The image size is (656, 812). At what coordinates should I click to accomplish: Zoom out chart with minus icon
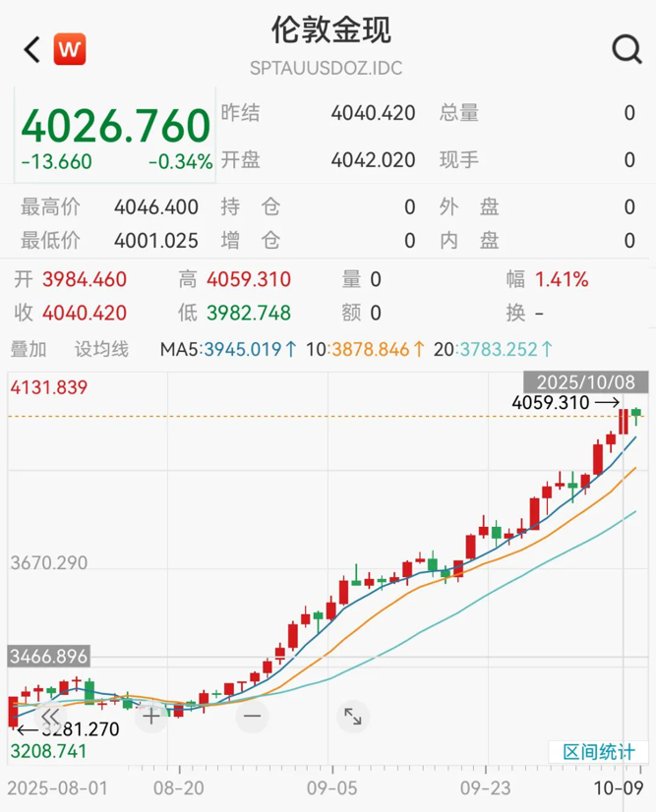point(252,716)
